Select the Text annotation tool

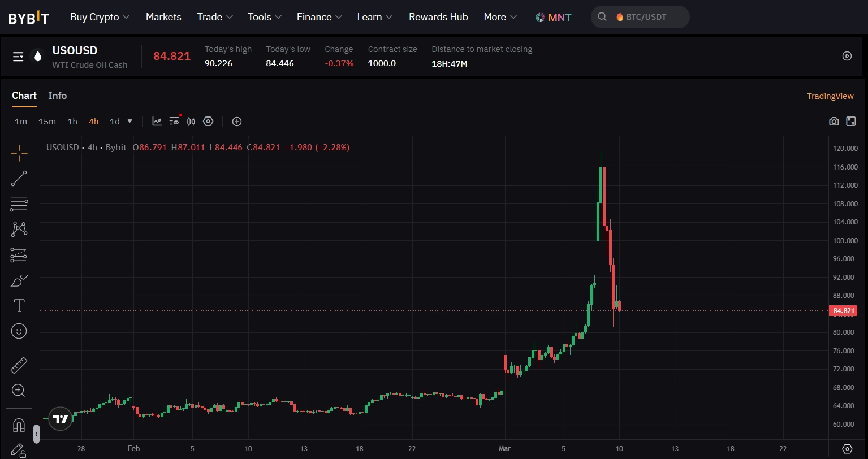(x=19, y=305)
